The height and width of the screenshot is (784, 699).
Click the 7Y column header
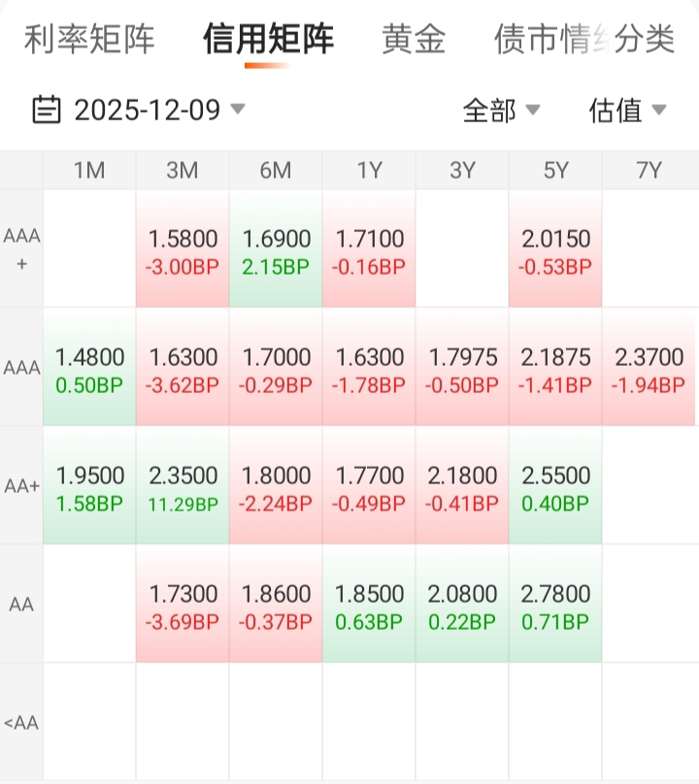coord(649,171)
